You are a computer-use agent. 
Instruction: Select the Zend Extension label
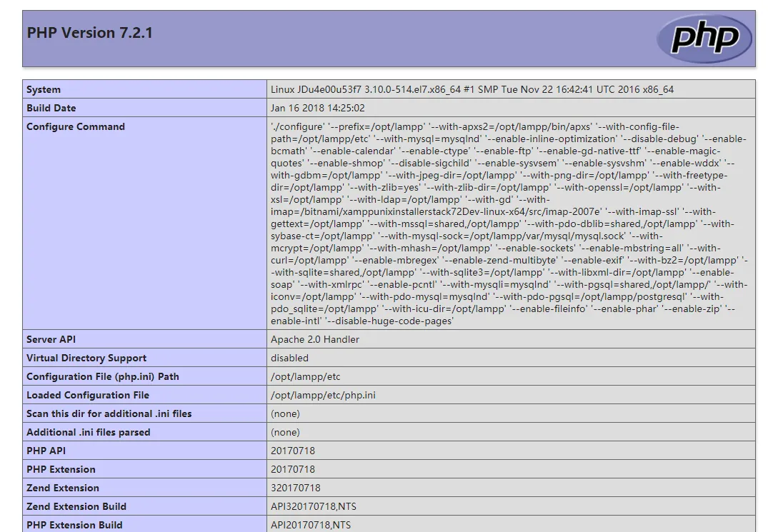[x=63, y=488]
